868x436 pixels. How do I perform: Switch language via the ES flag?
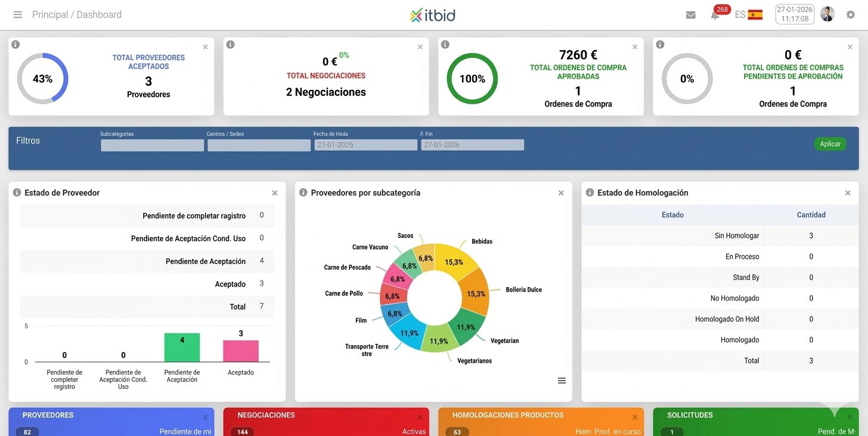point(755,15)
